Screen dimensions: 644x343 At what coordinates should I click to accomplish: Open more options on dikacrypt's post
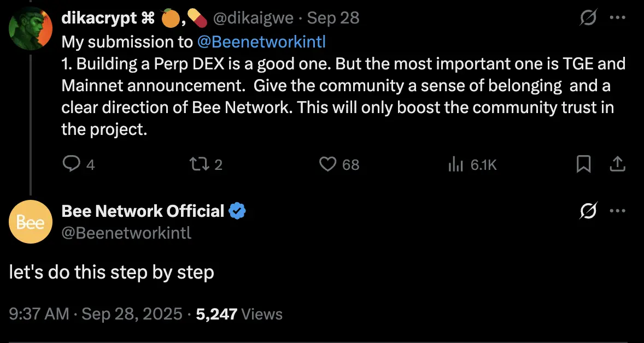pos(618,18)
